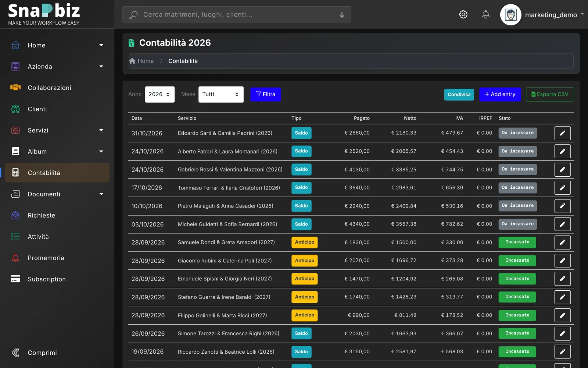
Task: Expand the Home sidebar submenu arrow
Action: [x=101, y=45]
